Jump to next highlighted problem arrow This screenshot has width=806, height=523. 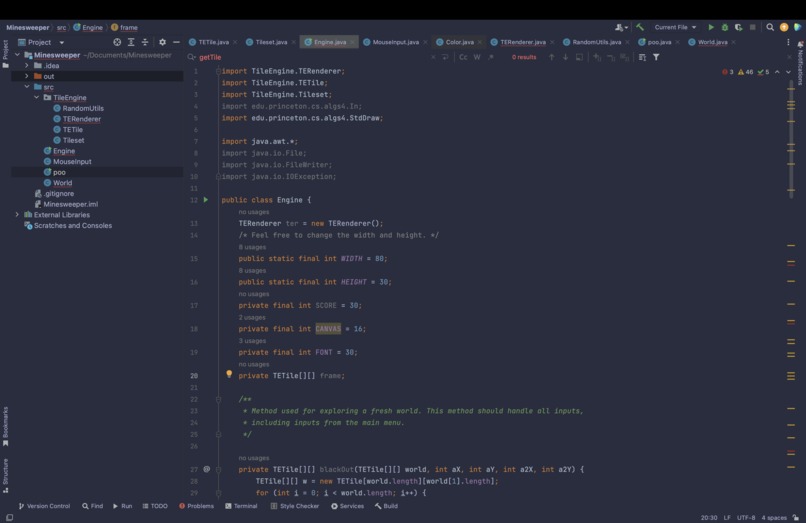tap(788, 72)
